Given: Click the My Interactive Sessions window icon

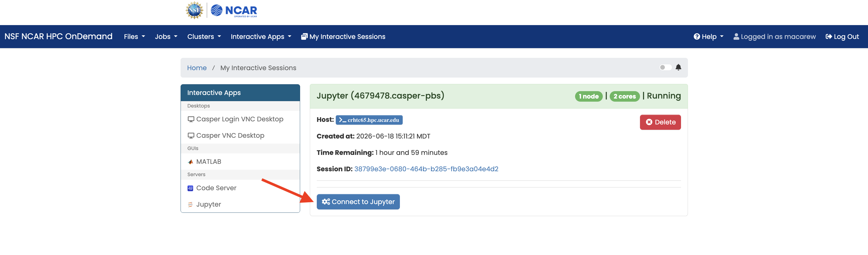Looking at the screenshot, I should click(x=304, y=37).
